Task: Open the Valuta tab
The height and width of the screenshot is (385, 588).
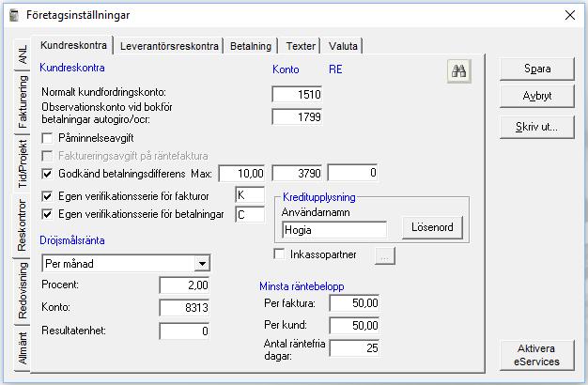Action: click(343, 46)
